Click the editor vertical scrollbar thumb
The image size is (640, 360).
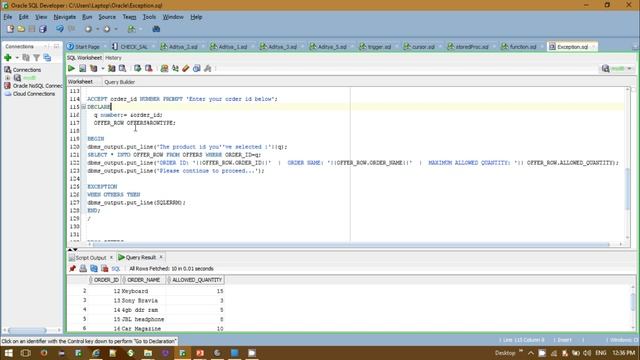coord(628,189)
